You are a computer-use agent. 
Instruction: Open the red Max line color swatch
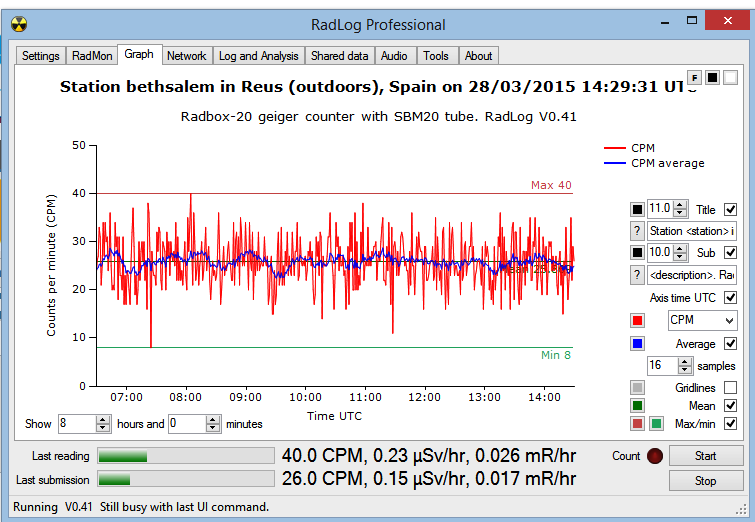637,424
